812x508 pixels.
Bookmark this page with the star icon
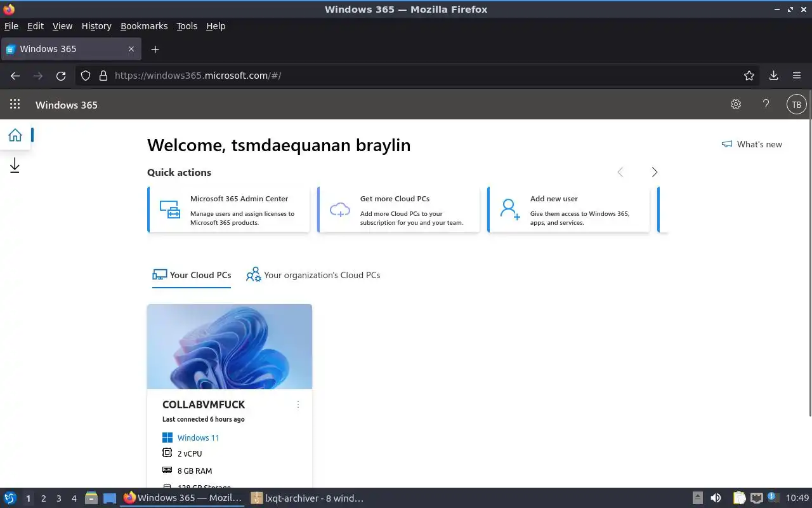tap(749, 76)
